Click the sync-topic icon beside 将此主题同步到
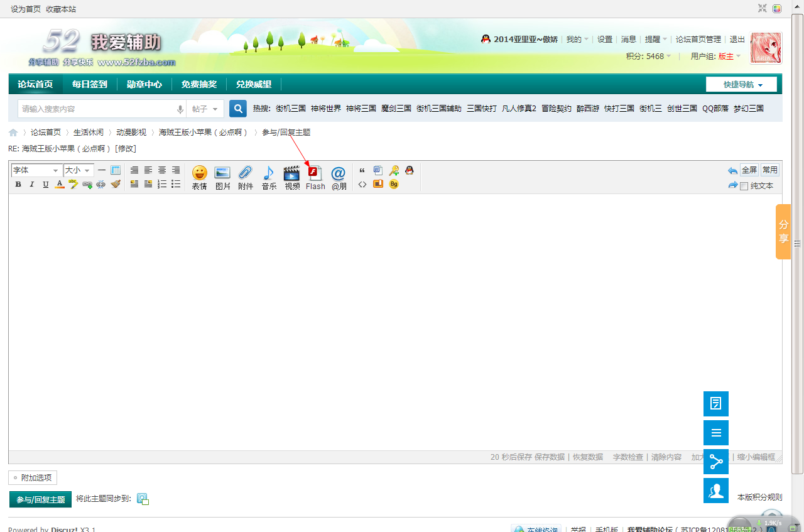 (143, 499)
